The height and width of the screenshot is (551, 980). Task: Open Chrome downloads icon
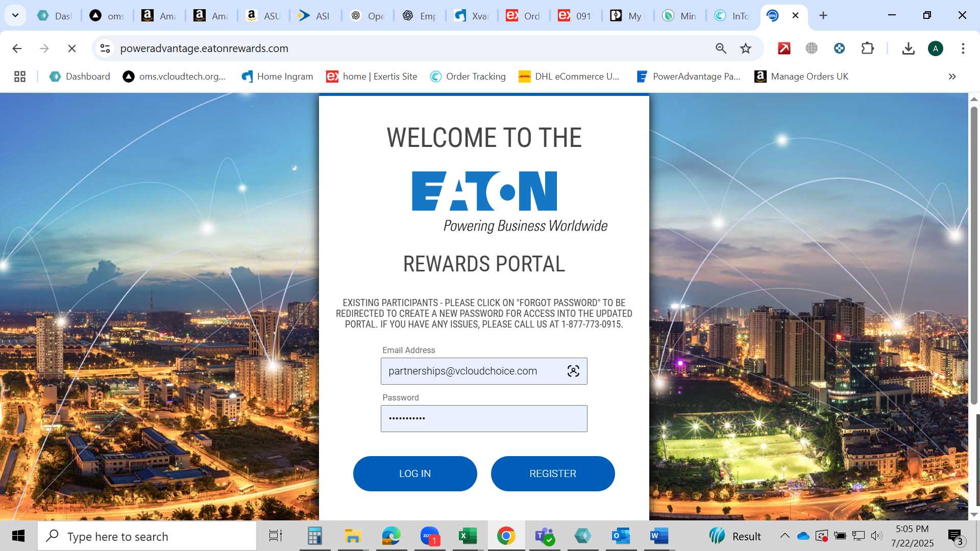pos(908,48)
